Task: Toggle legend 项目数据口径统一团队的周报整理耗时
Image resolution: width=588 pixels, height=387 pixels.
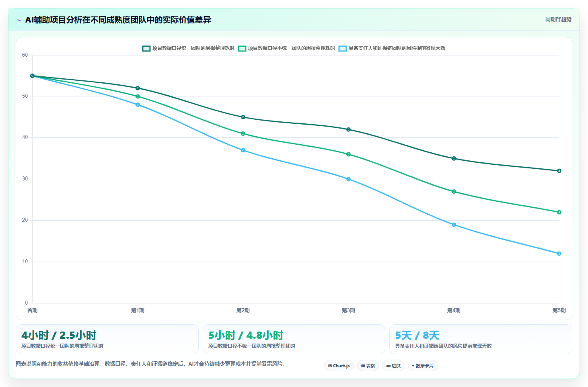Action: tap(188, 48)
